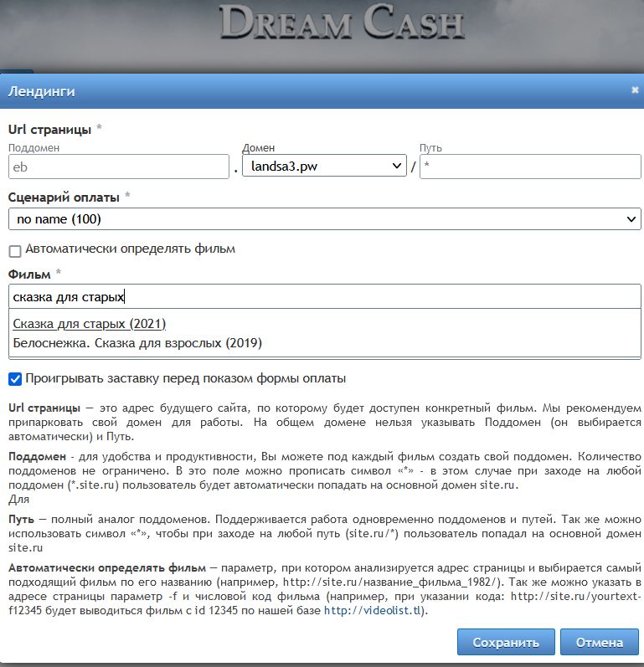This screenshot has width=644, height=667.
Task: Close the Лендинги dialog with the × icon
Action: (x=635, y=90)
